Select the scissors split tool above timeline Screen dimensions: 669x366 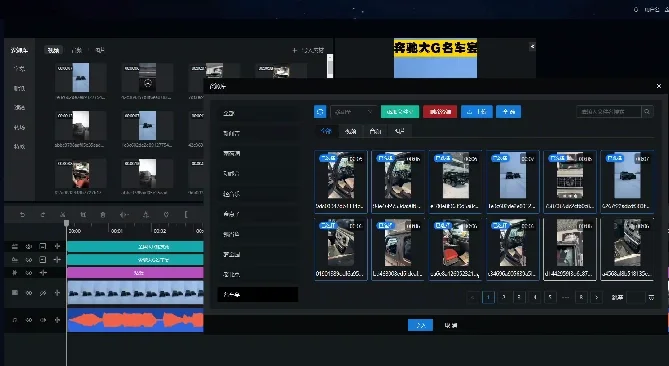coord(63,215)
